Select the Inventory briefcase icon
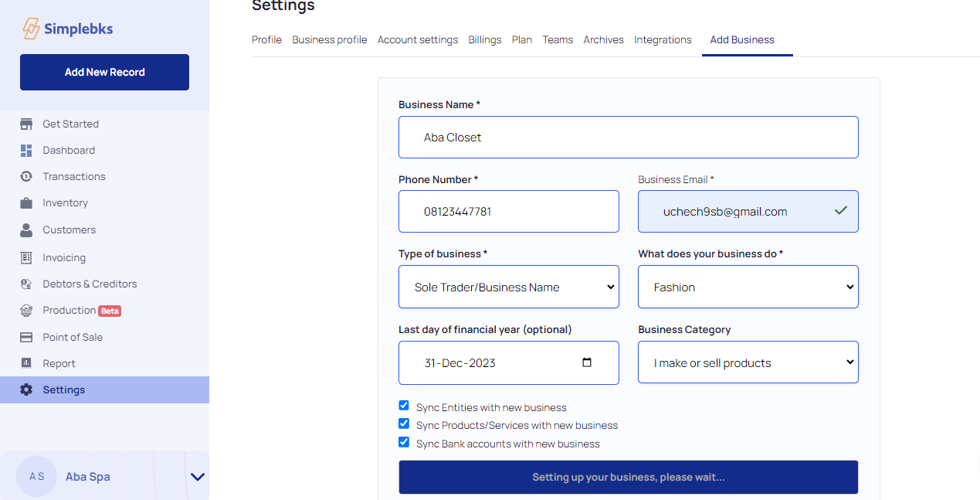Viewport: 980px width, 500px height. (x=26, y=203)
